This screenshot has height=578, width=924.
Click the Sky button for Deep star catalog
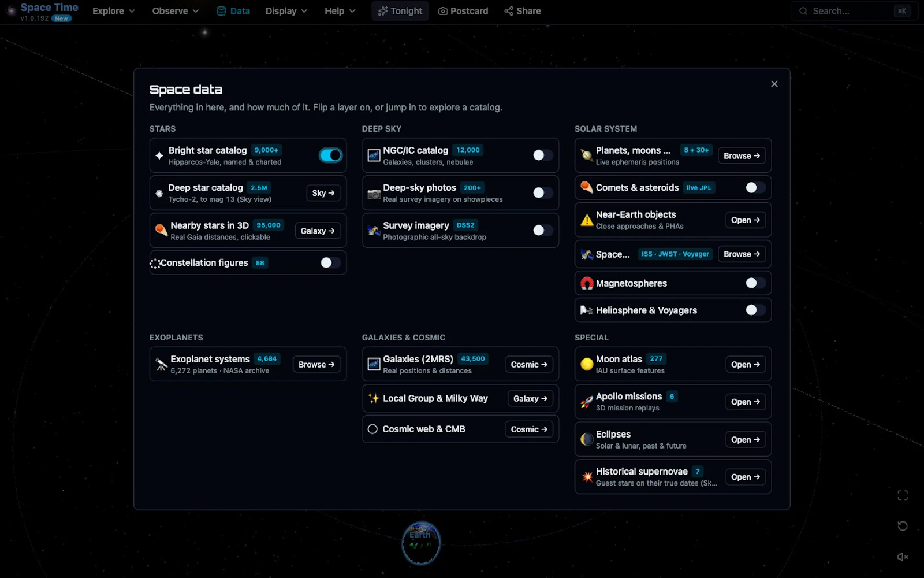click(x=323, y=193)
